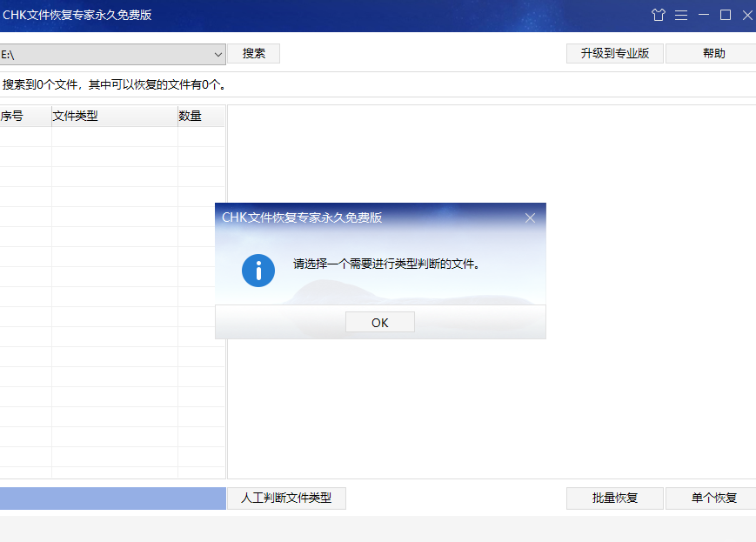Select drive E:\ from the combo box
Image resolution: width=756 pixels, height=542 pixels.
[104, 53]
